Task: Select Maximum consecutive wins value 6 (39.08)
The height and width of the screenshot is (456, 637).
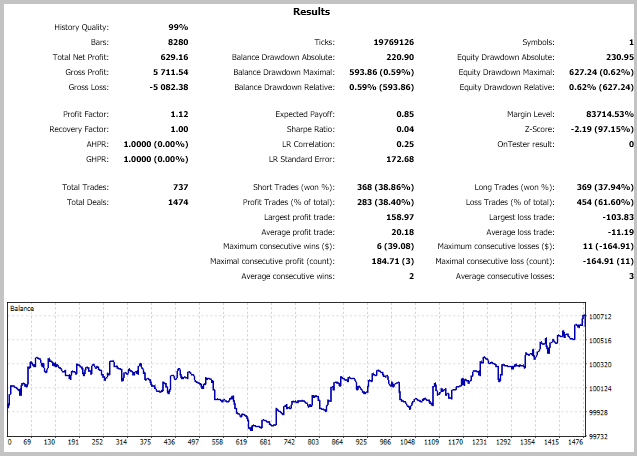Action: pyautogui.click(x=395, y=246)
